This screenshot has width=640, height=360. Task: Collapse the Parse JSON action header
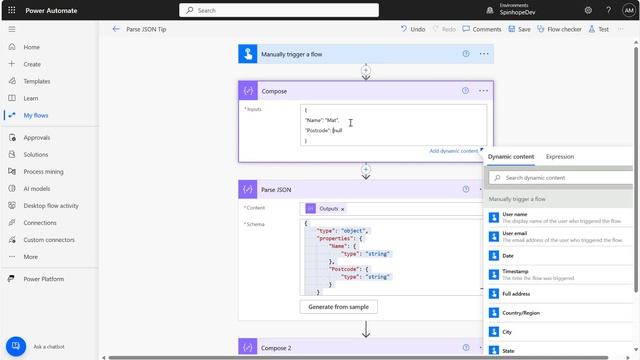click(360, 189)
